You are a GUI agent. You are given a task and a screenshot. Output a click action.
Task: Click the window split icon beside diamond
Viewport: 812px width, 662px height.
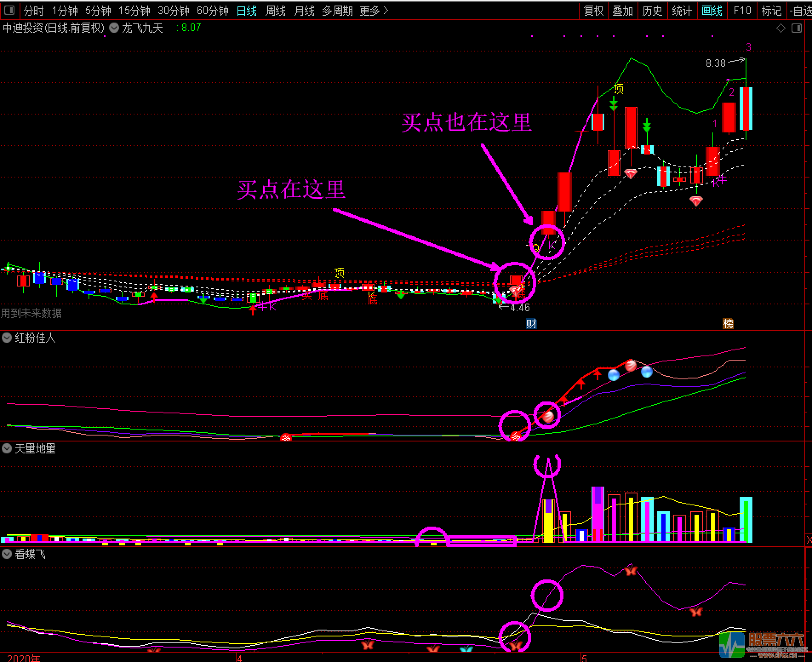[796, 28]
